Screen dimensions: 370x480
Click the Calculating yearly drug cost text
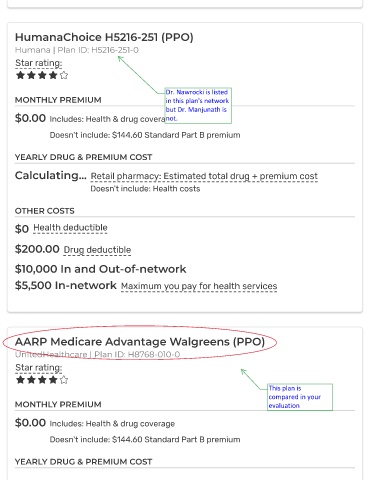coord(51,175)
